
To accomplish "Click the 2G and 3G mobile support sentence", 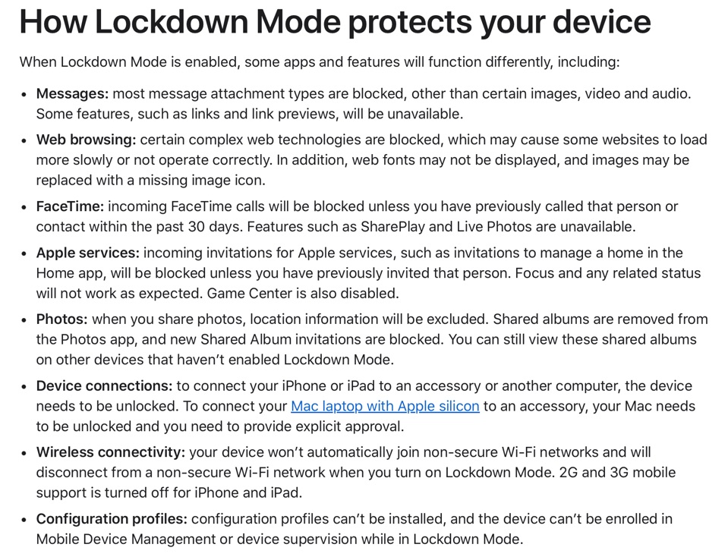I will [616, 473].
